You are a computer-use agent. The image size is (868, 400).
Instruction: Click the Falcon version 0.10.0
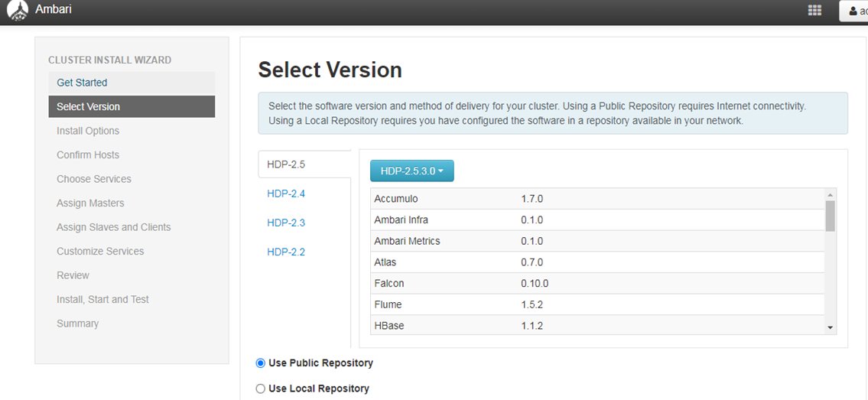(x=535, y=284)
